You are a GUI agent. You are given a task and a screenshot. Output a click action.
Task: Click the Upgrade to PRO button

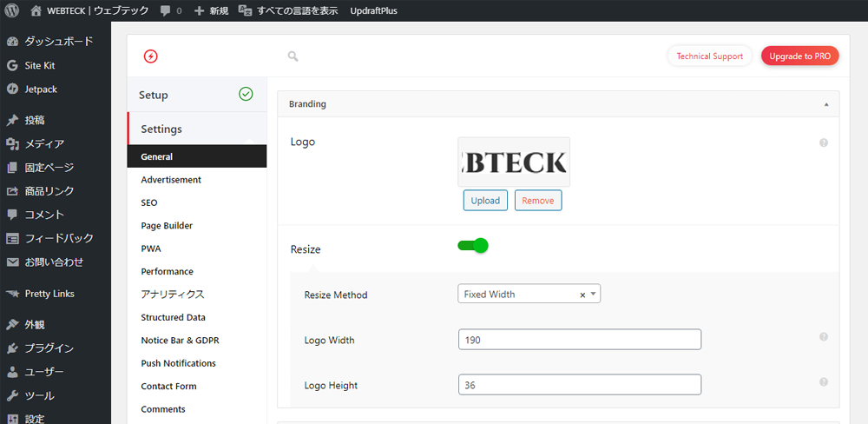pos(800,56)
